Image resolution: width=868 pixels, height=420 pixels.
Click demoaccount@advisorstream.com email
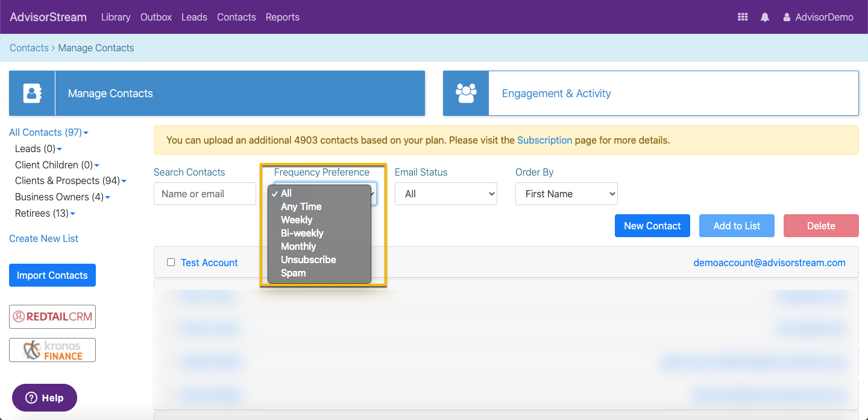point(769,262)
